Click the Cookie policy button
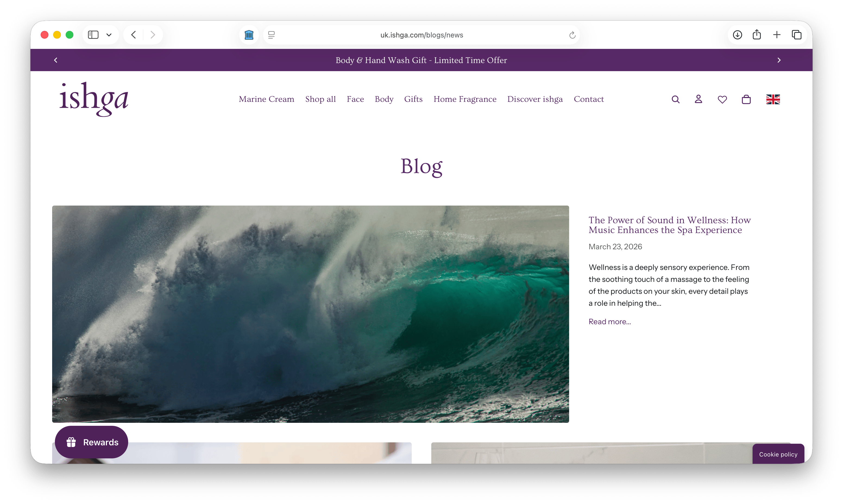843x504 pixels. coord(778,454)
